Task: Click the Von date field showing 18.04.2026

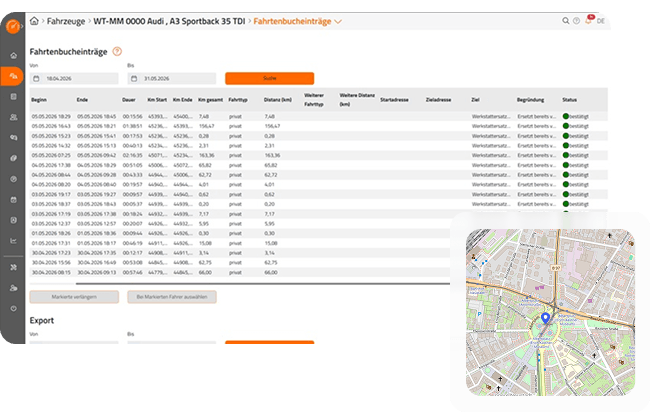Action: tap(74, 78)
